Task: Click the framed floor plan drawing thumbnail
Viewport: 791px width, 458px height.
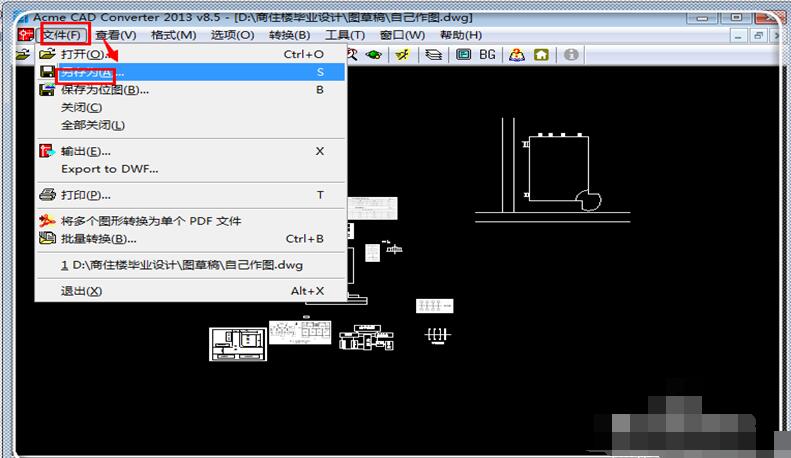Action: (238, 344)
